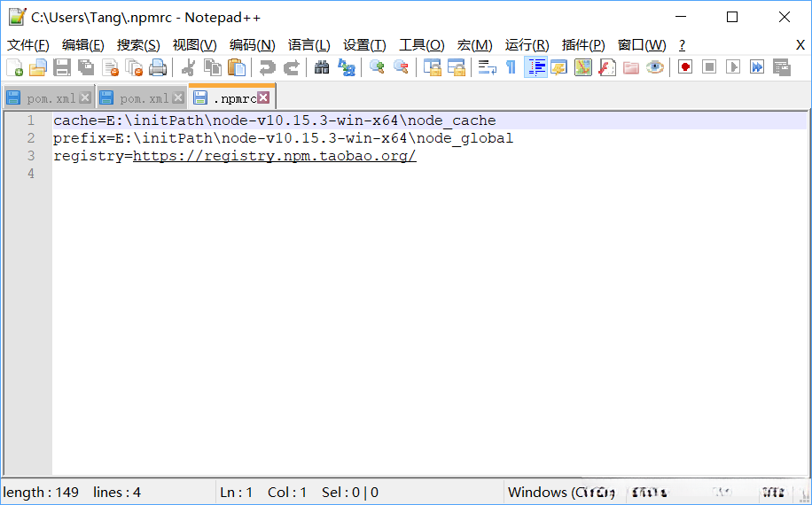The image size is (812, 505).
Task: Toggle Show All Characters pilcrow icon
Action: [x=511, y=67]
